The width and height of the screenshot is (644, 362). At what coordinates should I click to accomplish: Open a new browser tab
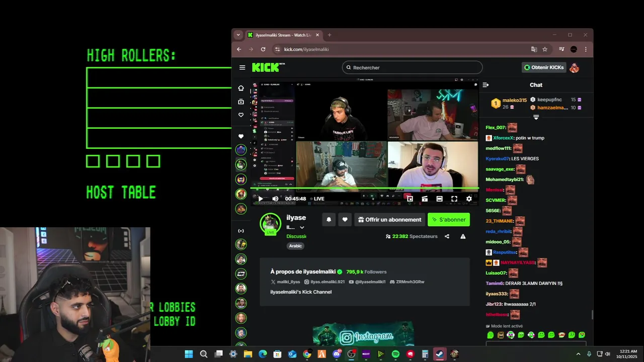(x=330, y=35)
